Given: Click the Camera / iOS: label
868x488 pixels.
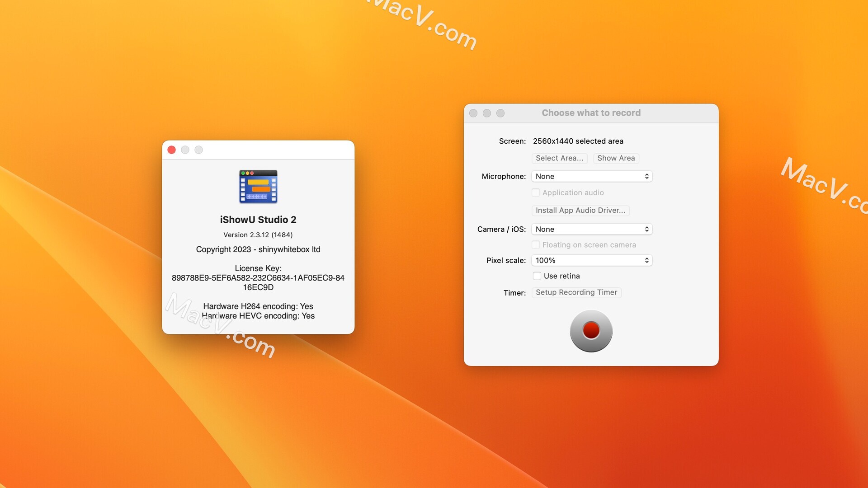Looking at the screenshot, I should click(x=501, y=229).
